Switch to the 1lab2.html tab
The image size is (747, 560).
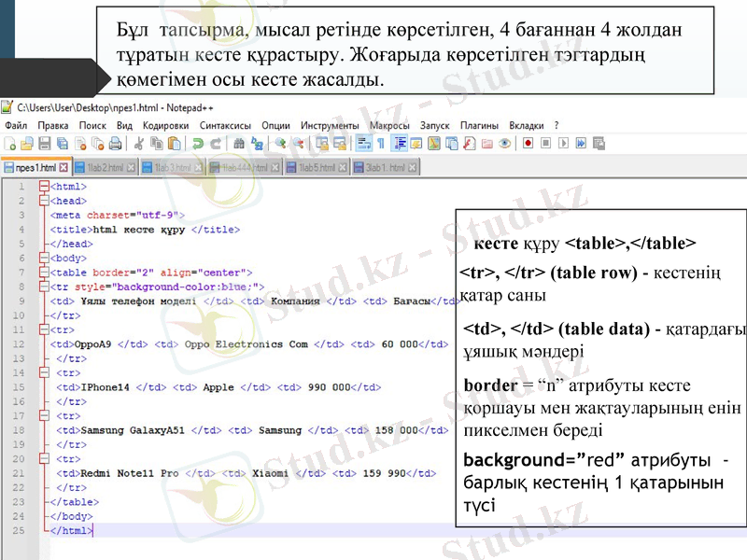[105, 168]
